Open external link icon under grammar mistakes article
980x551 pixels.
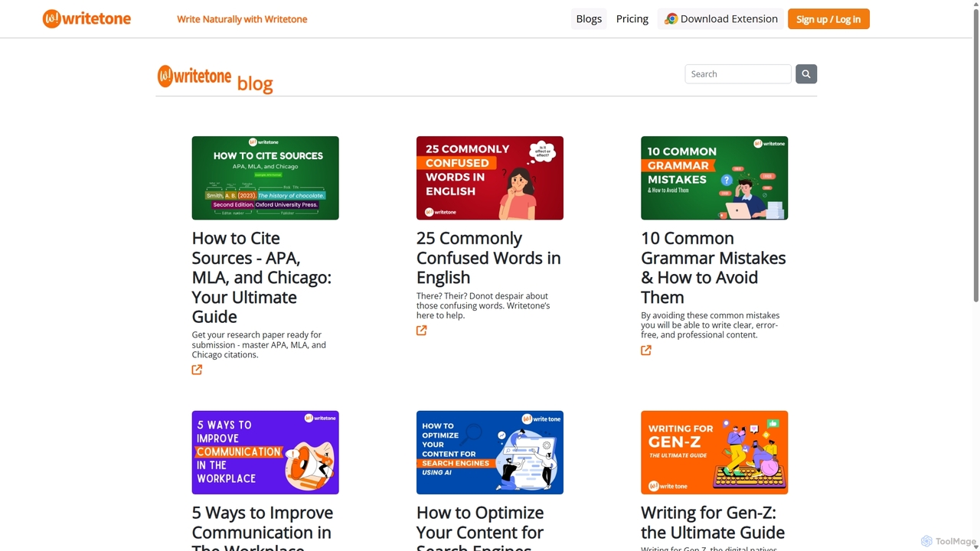click(646, 350)
